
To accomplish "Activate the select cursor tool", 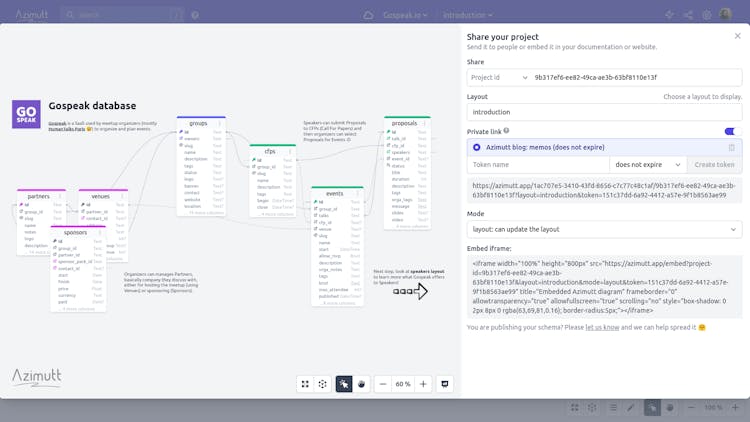I will pos(344,384).
